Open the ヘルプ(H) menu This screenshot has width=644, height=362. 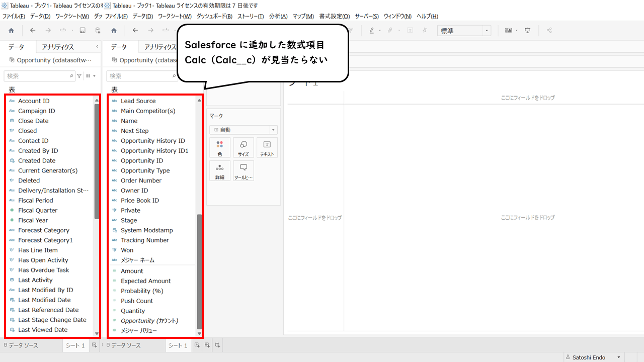428,17
